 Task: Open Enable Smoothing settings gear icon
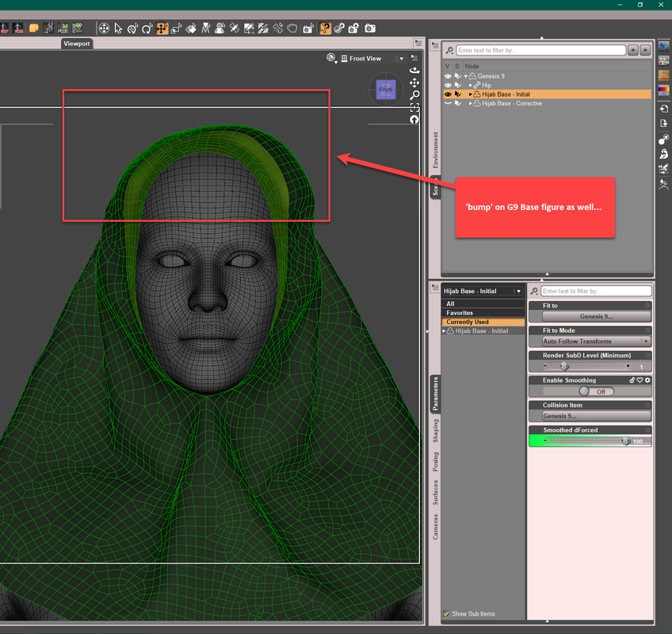tap(647, 380)
